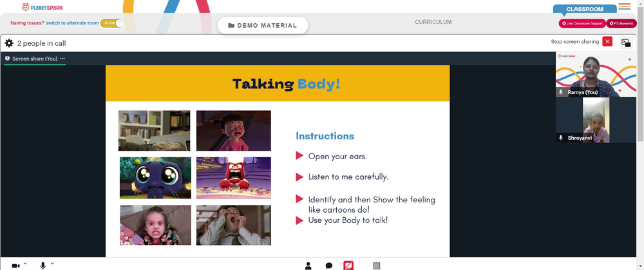
Task: Click the 'Instructions' heading on slide
Action: click(325, 136)
